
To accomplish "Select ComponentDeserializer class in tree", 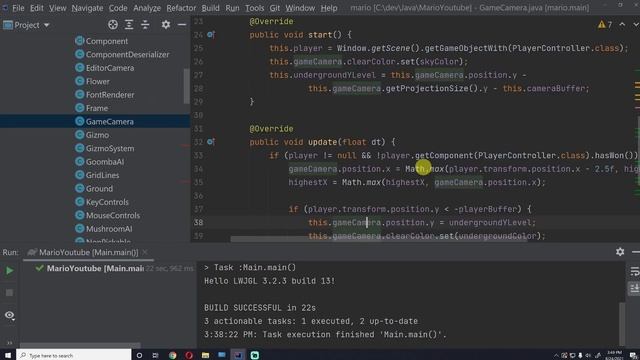I will [x=122, y=55].
